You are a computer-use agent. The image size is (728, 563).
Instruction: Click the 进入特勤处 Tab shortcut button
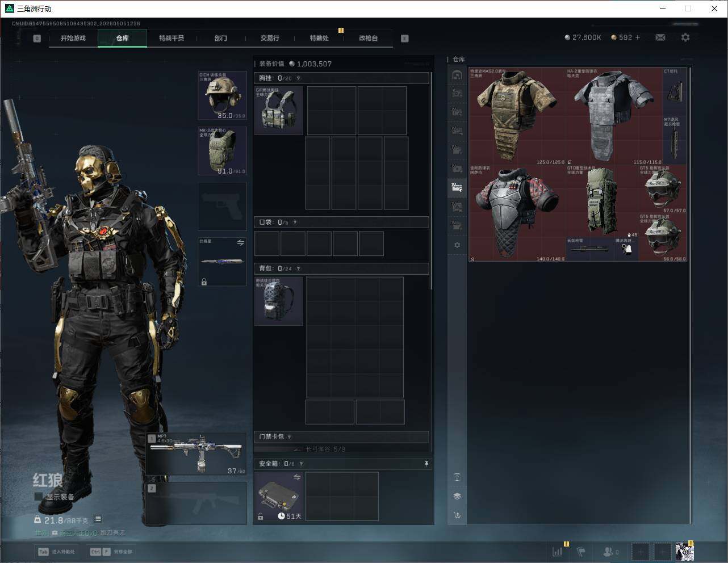(57, 552)
